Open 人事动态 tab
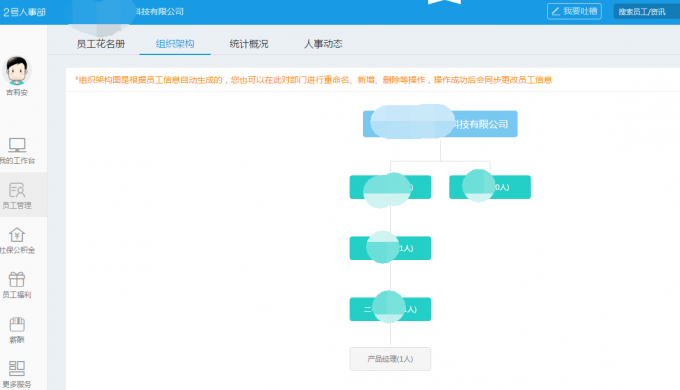 click(x=323, y=44)
